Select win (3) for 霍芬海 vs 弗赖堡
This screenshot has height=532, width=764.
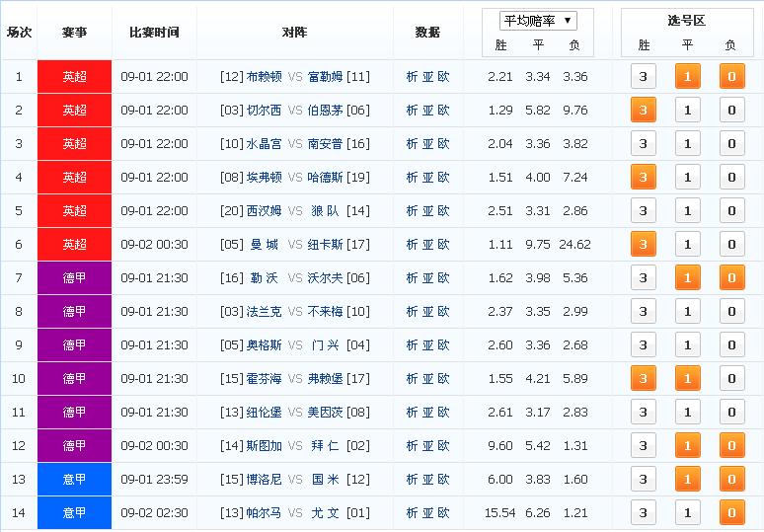tap(644, 379)
